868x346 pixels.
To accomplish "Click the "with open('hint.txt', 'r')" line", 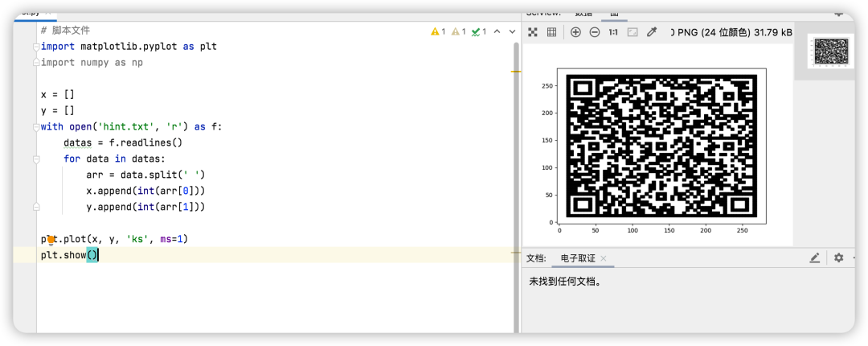I will [x=131, y=127].
